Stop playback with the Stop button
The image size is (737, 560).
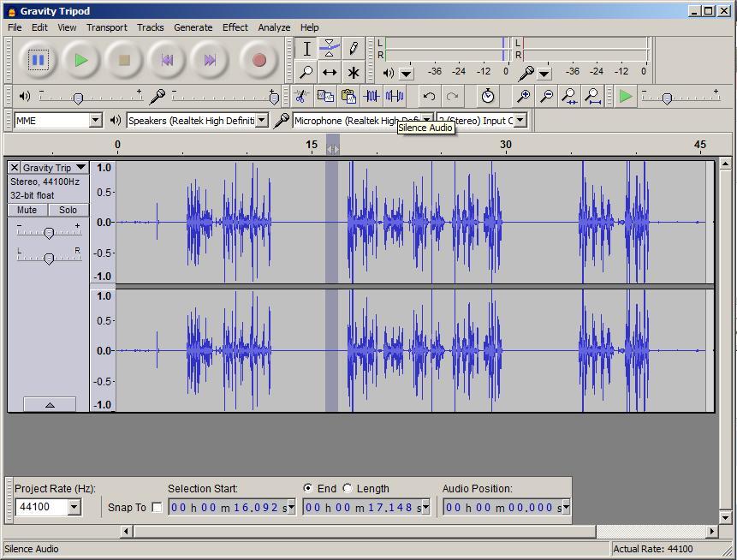(x=124, y=60)
